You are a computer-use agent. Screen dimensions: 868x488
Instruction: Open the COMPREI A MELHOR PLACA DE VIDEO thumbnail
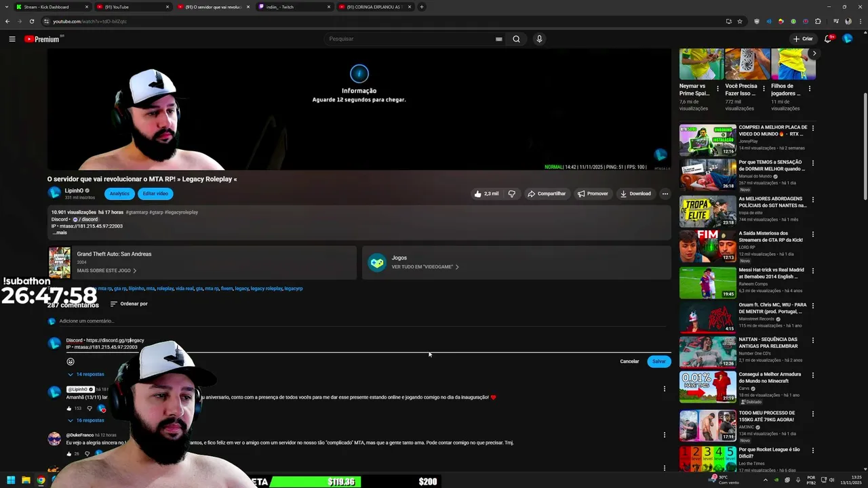tap(707, 140)
